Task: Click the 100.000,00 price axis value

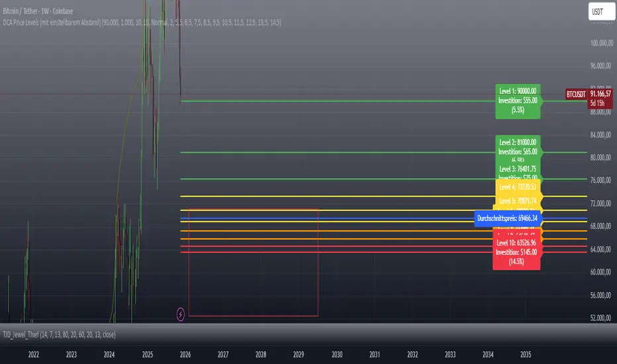Action: click(x=602, y=43)
